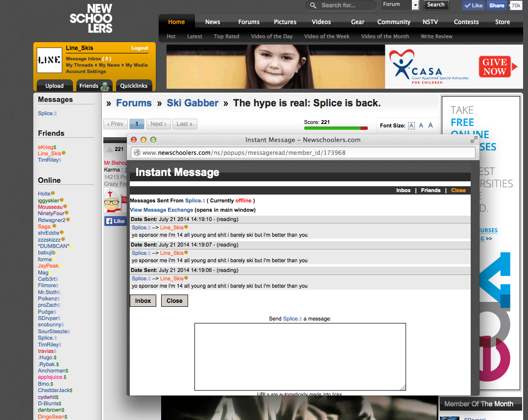Screen dimensions: 528x420
Task: Click the Newschoolers logo
Action: coord(91,18)
